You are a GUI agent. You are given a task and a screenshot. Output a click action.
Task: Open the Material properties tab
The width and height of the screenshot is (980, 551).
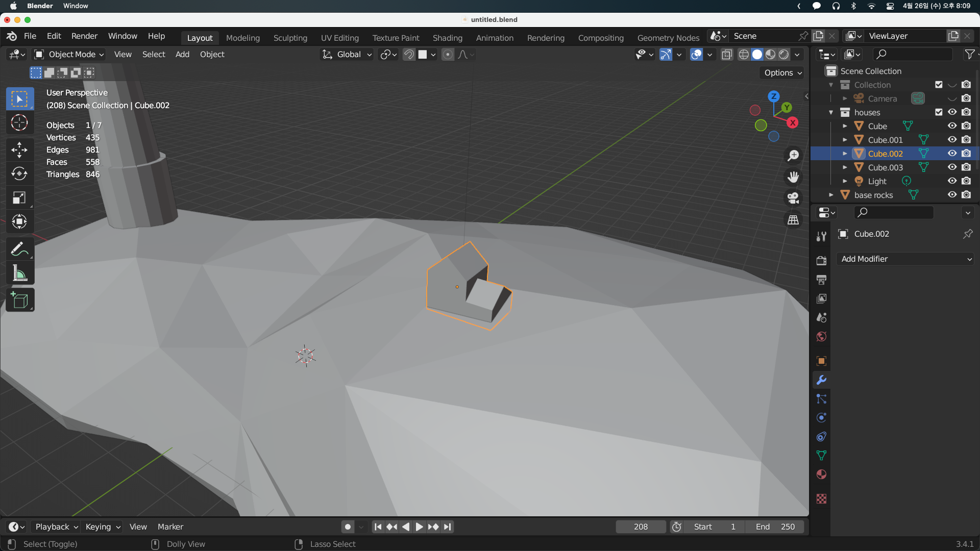pyautogui.click(x=821, y=474)
